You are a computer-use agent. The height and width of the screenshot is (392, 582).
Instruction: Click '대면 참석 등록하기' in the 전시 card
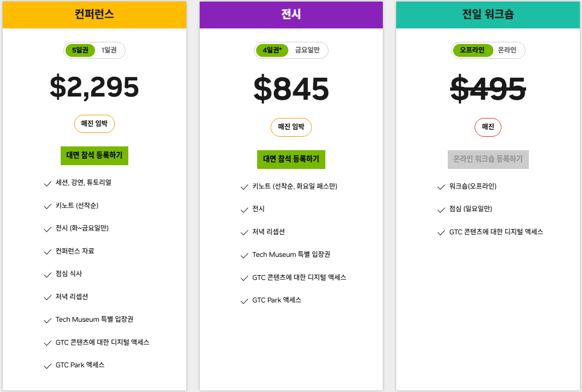[x=291, y=159]
